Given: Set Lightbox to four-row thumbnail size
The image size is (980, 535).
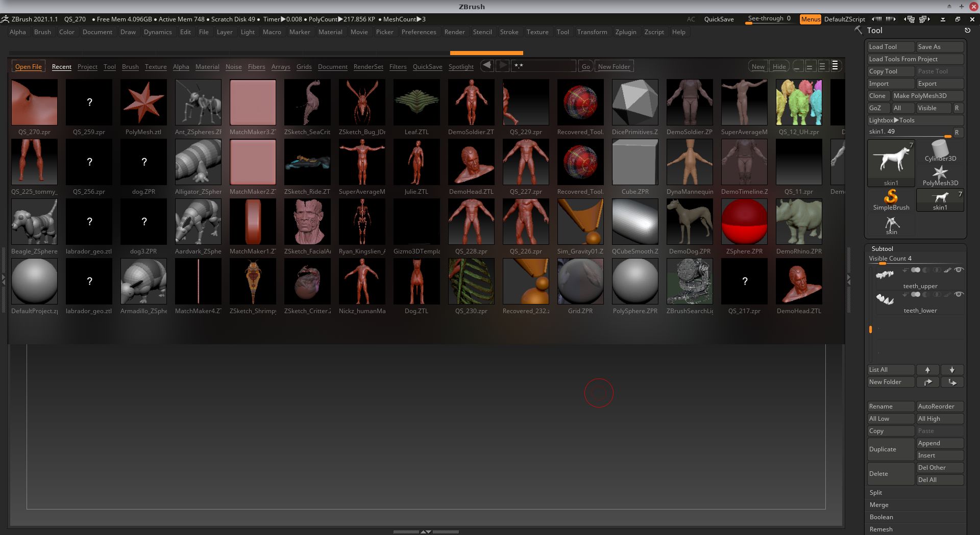Looking at the screenshot, I should point(835,66).
